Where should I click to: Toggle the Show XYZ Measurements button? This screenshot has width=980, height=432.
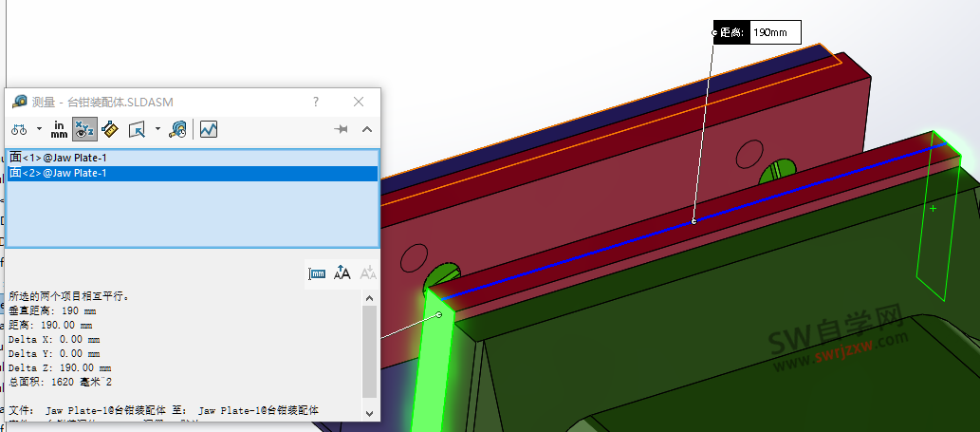tap(84, 129)
